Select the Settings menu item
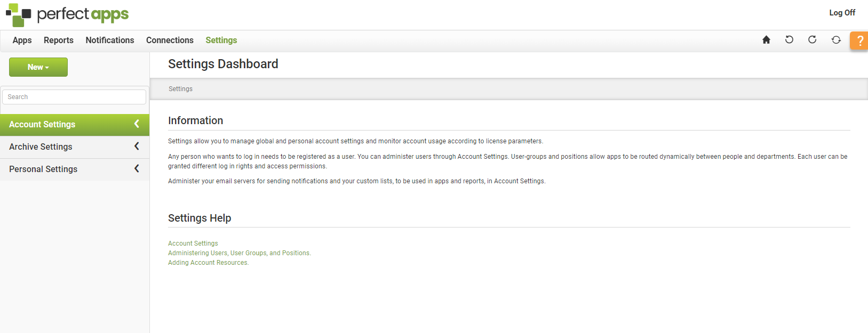The width and height of the screenshot is (868, 333). (221, 40)
